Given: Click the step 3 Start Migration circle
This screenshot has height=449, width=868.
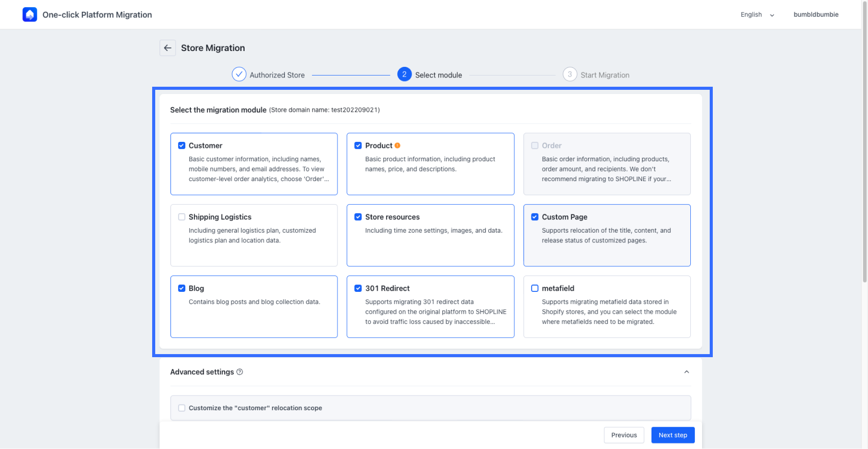Looking at the screenshot, I should (570, 74).
